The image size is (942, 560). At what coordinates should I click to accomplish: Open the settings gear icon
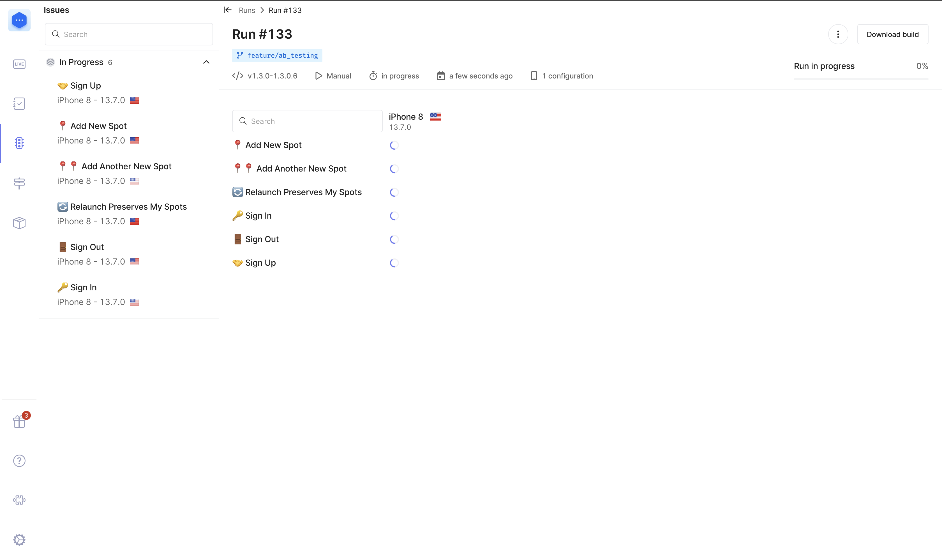[19, 540]
